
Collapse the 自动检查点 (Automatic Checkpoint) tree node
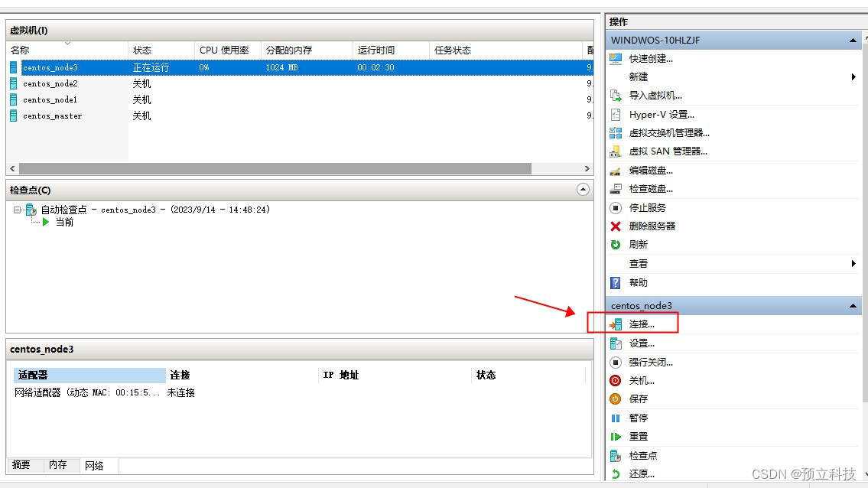tap(17, 210)
